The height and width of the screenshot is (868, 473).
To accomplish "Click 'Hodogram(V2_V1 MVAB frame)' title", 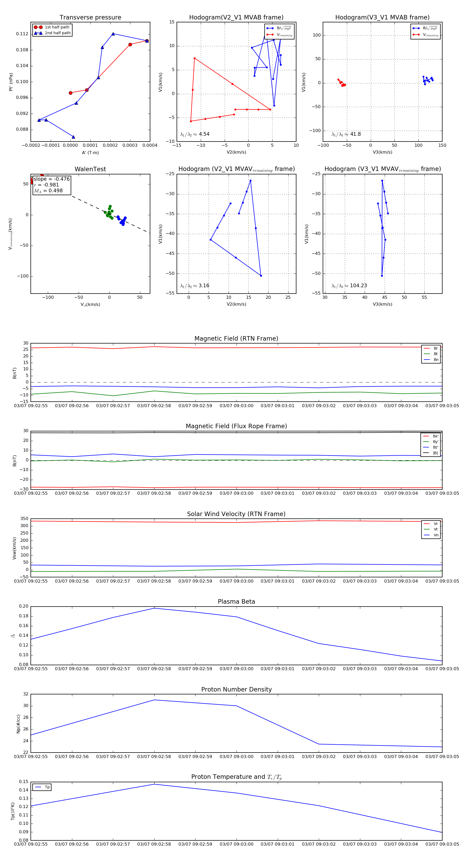I will tap(236, 17).
